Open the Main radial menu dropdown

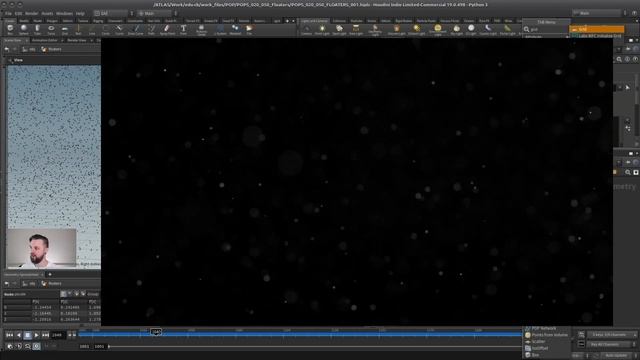pos(158,13)
